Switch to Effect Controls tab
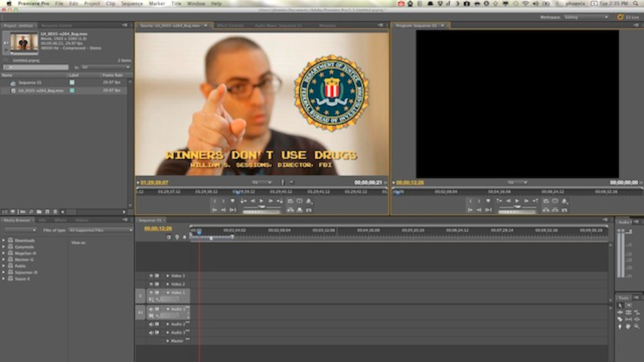This screenshot has height=362, width=644. pyautogui.click(x=230, y=26)
